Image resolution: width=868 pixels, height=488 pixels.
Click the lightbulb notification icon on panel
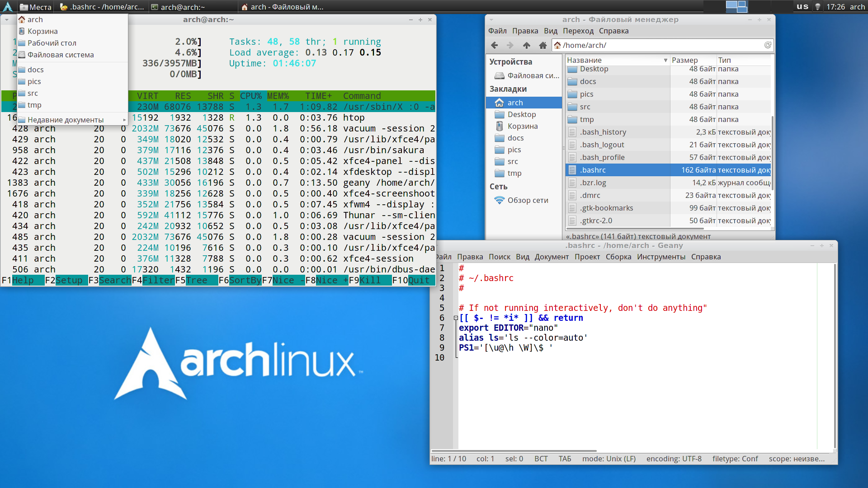coord(817,7)
